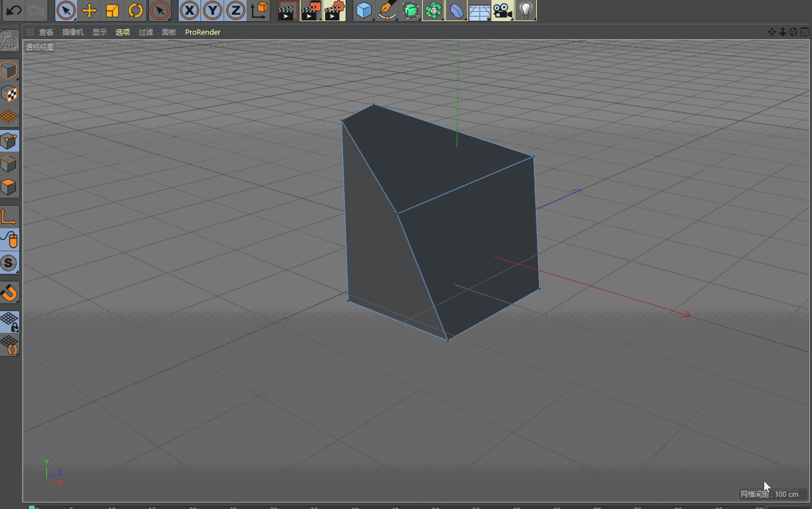Expand the blue Cube primitives flyout

(364, 10)
